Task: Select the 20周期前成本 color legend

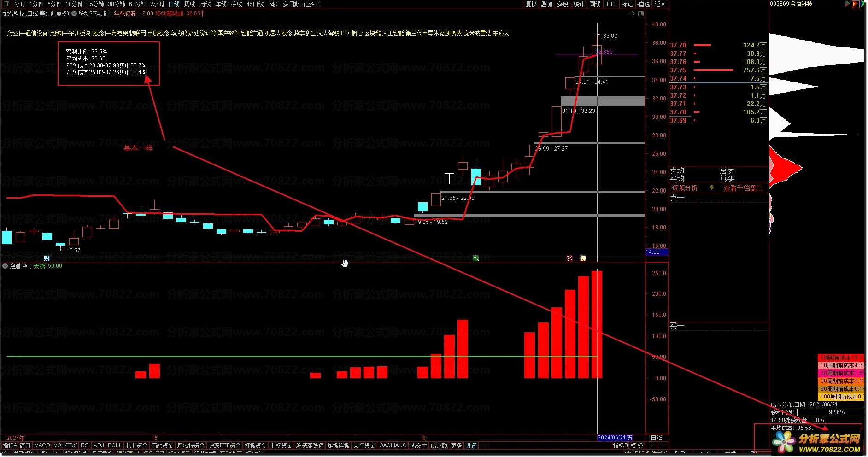Action: point(841,373)
